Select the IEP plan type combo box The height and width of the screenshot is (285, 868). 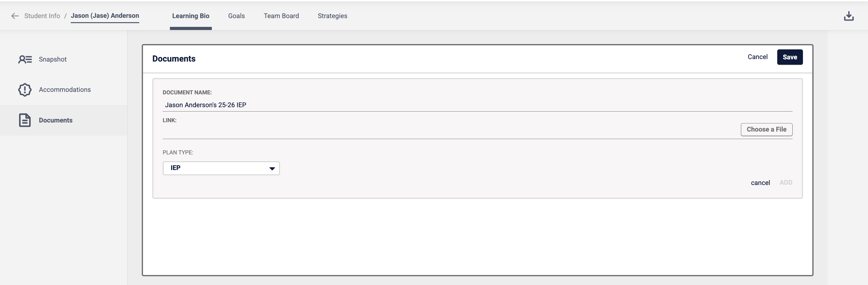tap(221, 168)
